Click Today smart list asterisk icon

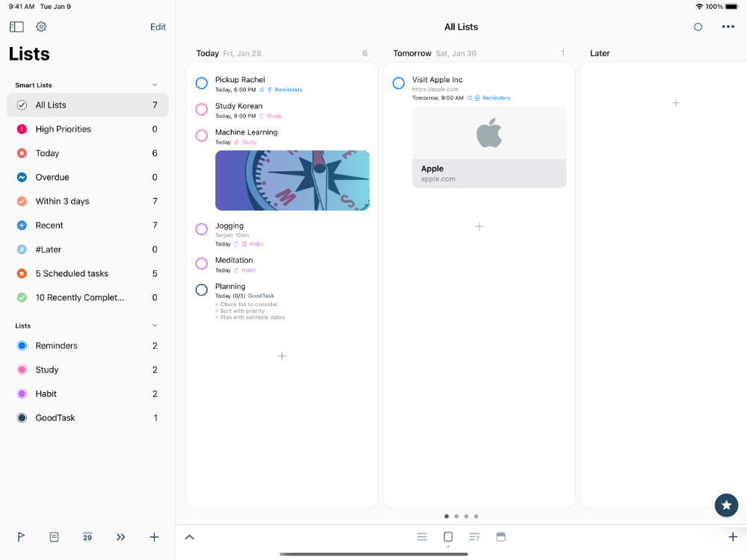tap(22, 153)
